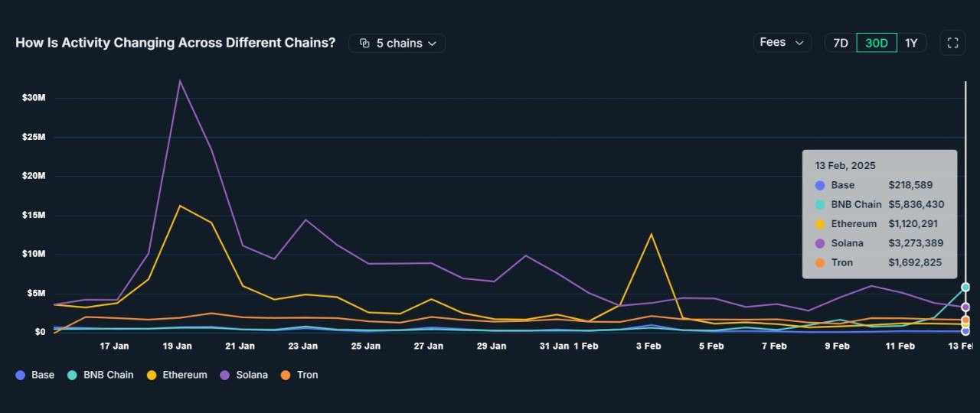Click the 11 Feb x-axis label
This screenshot has width=980, height=413.
coord(900,346)
